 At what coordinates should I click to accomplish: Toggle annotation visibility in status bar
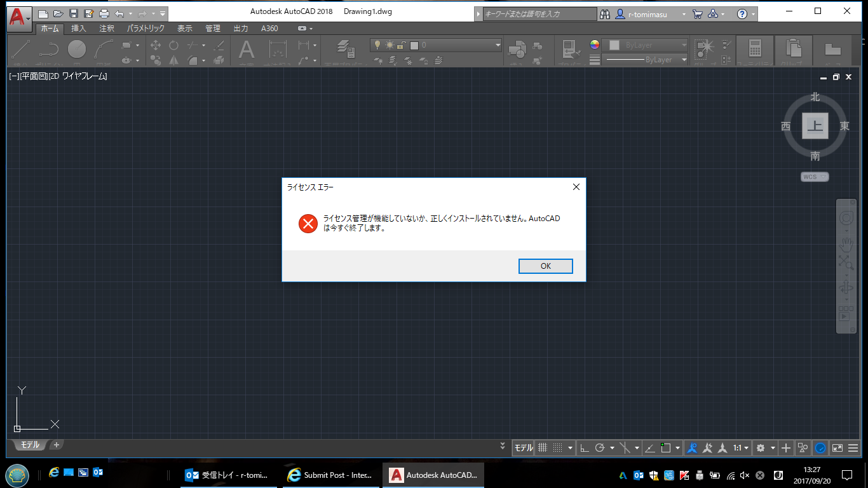click(x=692, y=448)
